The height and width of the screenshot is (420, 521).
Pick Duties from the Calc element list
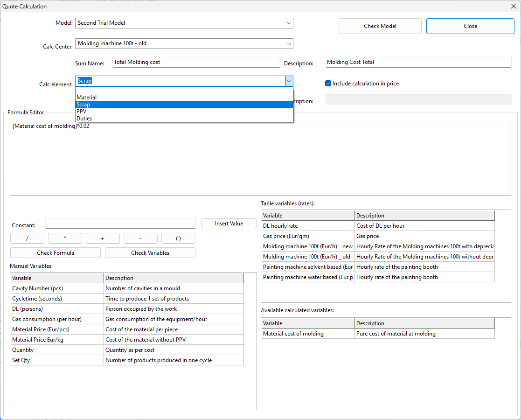tap(84, 119)
